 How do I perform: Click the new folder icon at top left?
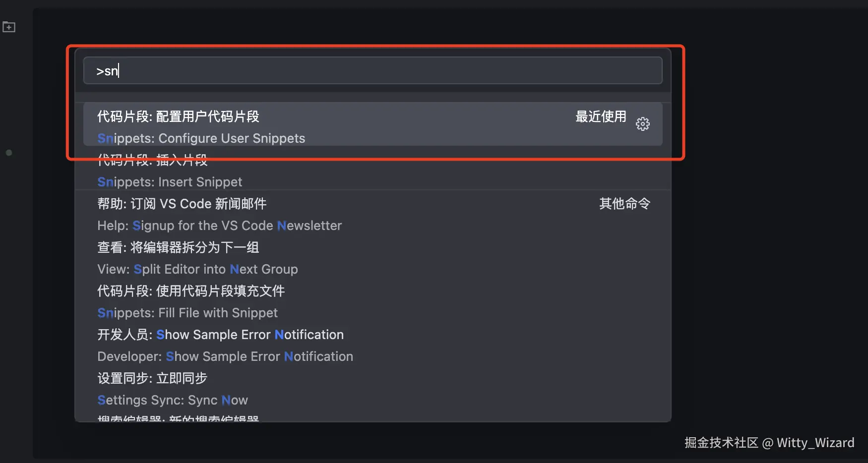click(x=9, y=27)
